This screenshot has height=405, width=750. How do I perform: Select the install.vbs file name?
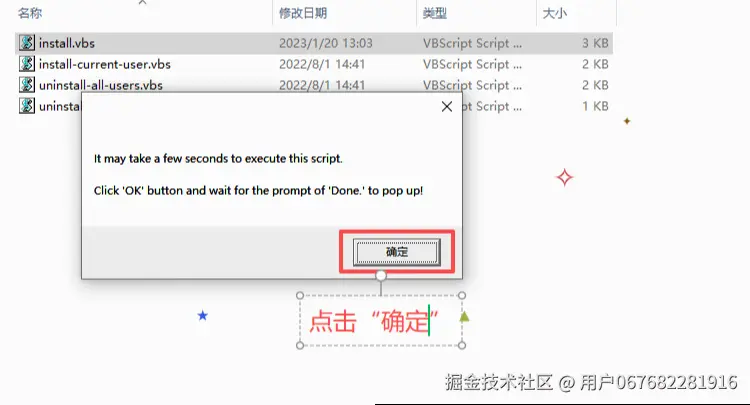67,43
